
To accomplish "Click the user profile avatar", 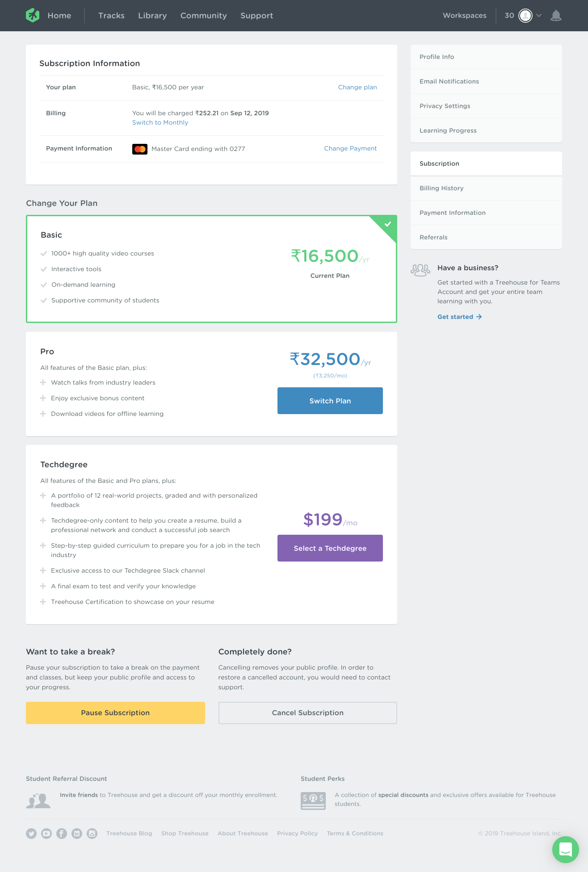I will (x=525, y=16).
